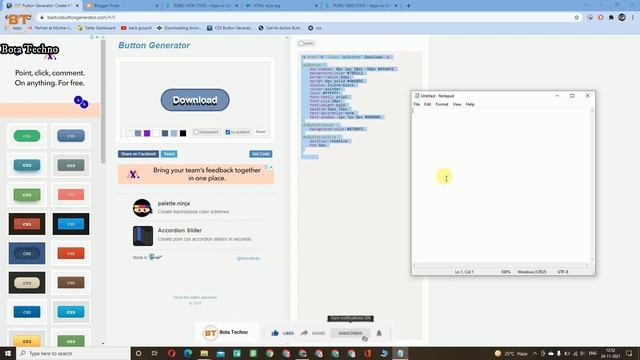The width and height of the screenshot is (640, 360).
Task: Click the Notepad vertical scrollbar
Action: click(x=592, y=186)
